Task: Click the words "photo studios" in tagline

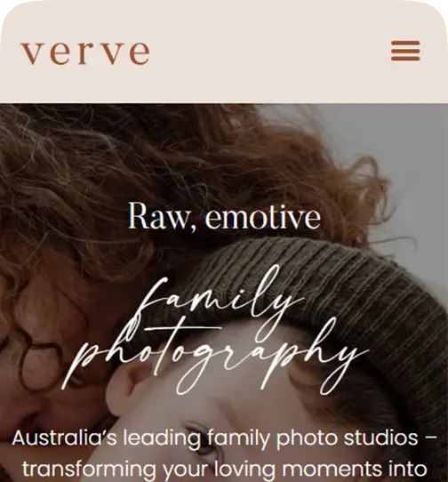Action: pyautogui.click(x=348, y=438)
